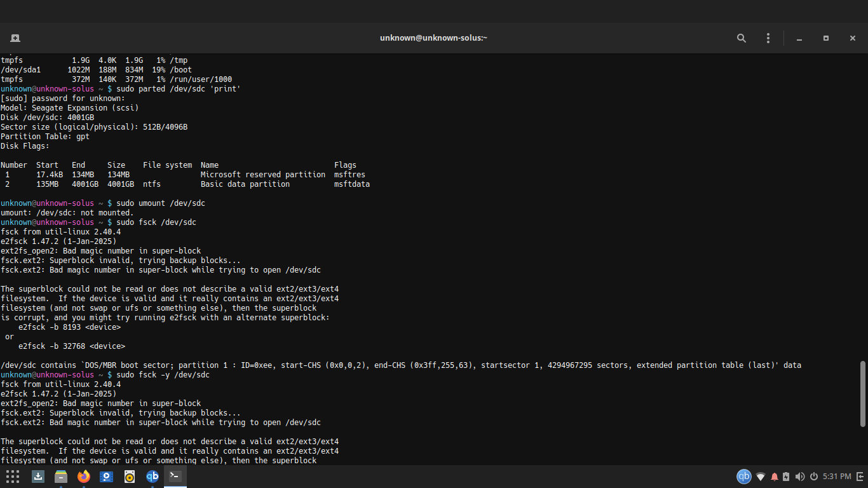Screen dimensions: 868x488
Task: Select the active terminal taskbar button
Action: (x=175, y=477)
